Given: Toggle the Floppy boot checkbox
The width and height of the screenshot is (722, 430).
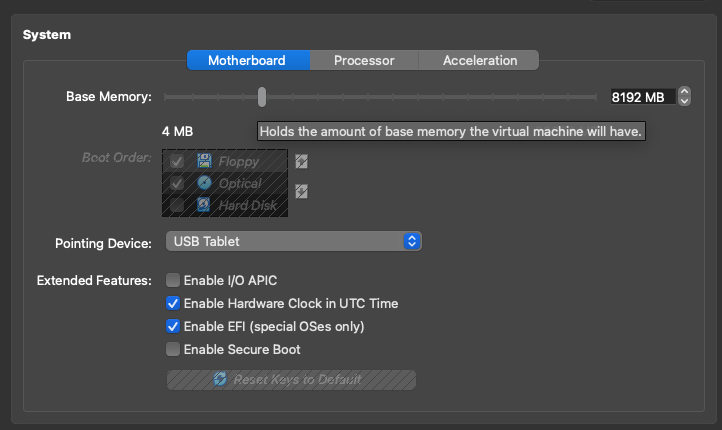Looking at the screenshot, I should pos(177,161).
